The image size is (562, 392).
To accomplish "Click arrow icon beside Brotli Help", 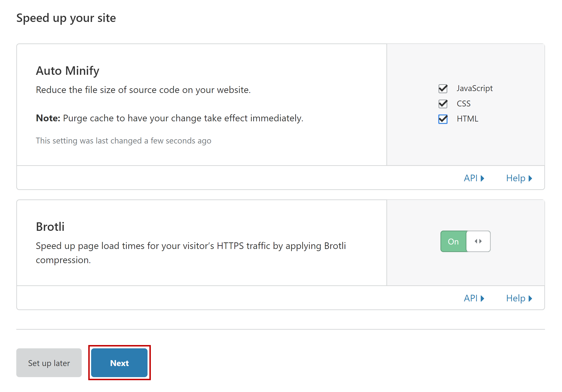I will pyautogui.click(x=530, y=299).
